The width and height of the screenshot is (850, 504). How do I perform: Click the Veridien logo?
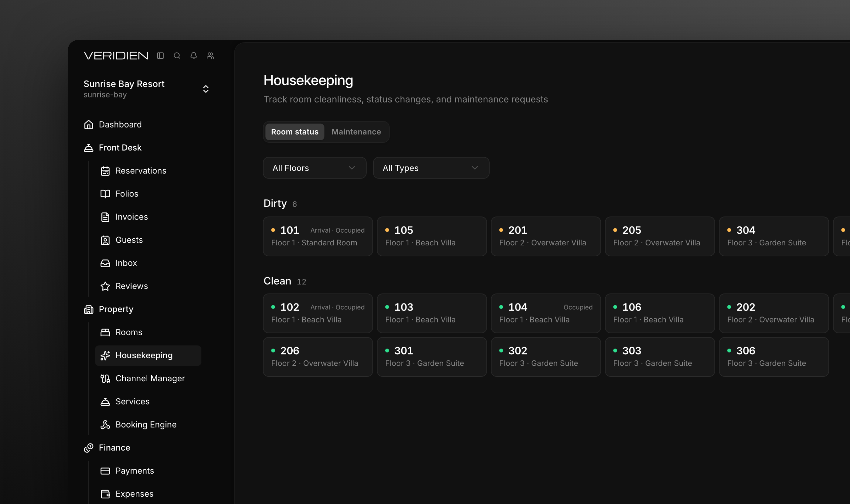[x=116, y=55]
